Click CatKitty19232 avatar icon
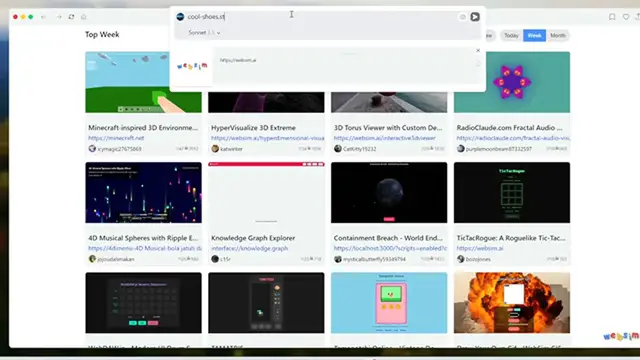The image size is (640, 360). pyautogui.click(x=338, y=149)
